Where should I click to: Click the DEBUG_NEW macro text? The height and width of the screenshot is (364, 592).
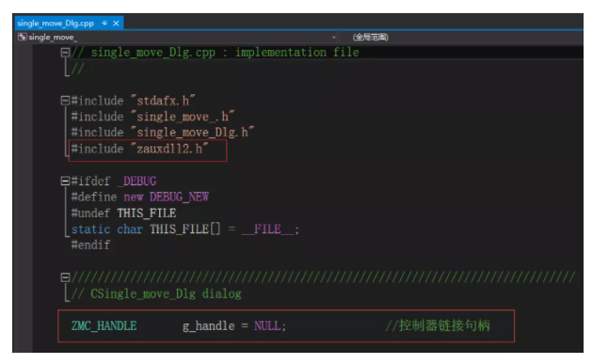click(x=179, y=197)
